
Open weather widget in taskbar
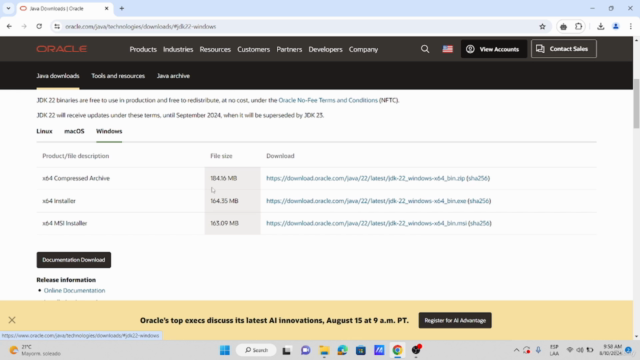pyautogui.click(x=35, y=350)
